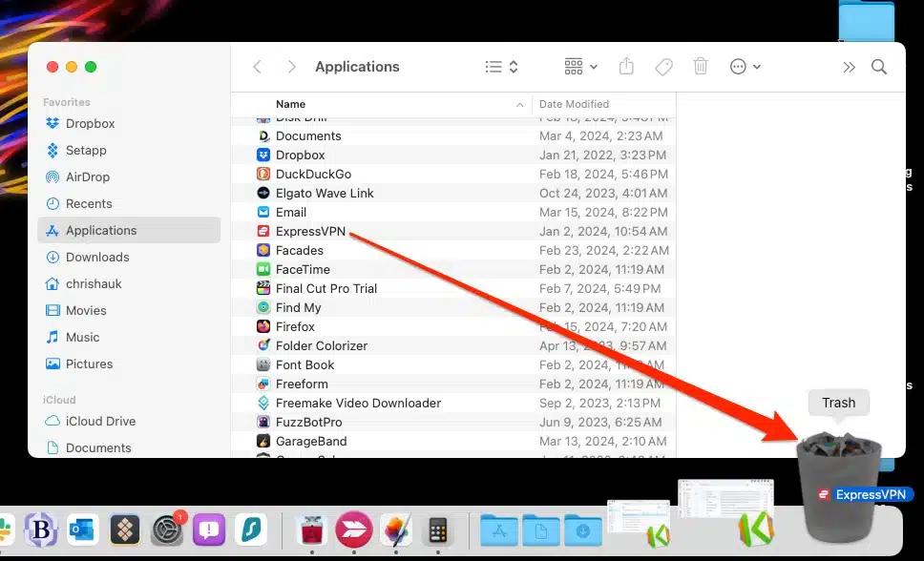Screen dimensions: 924x561
Task: Launch the calculator app from the Dock
Action: 438,530
